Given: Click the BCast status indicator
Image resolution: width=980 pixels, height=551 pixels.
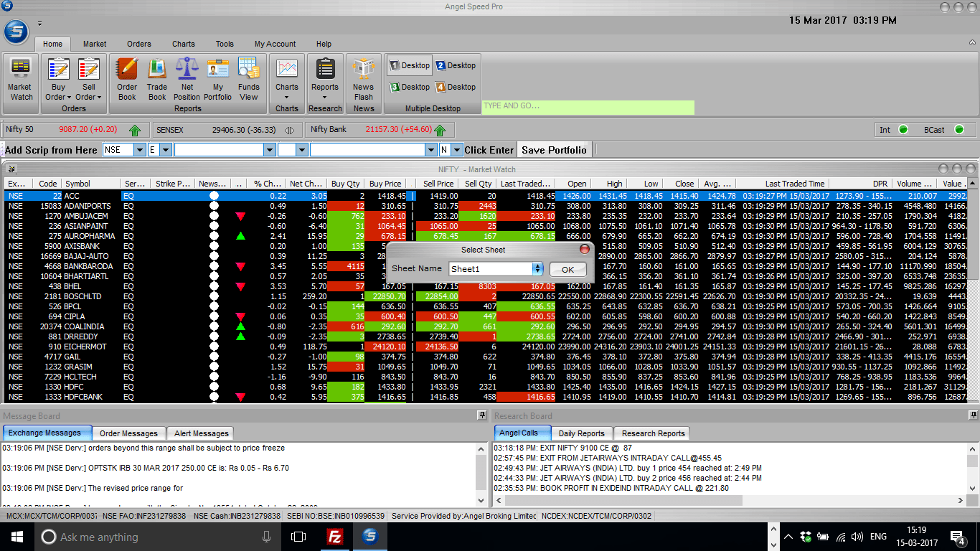Looking at the screenshot, I should (960, 130).
